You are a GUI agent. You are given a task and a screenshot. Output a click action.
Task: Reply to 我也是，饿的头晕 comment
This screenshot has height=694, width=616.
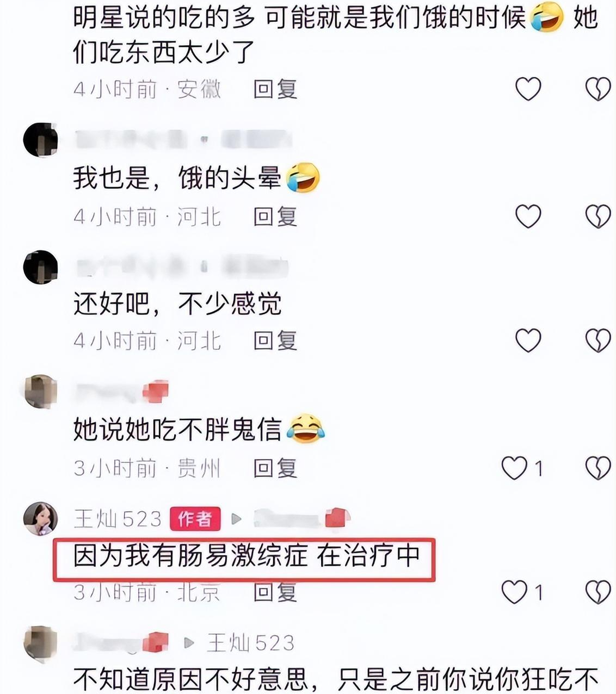[x=275, y=216]
